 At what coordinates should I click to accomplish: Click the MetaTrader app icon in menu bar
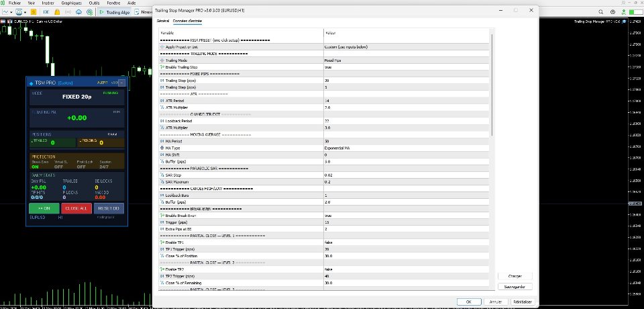(x=3, y=3)
